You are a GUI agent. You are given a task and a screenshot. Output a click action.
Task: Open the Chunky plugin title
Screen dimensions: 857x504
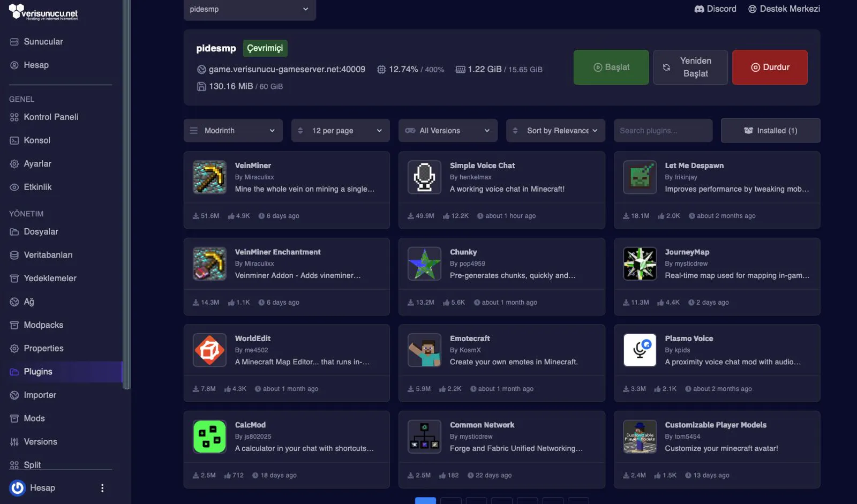tap(463, 252)
